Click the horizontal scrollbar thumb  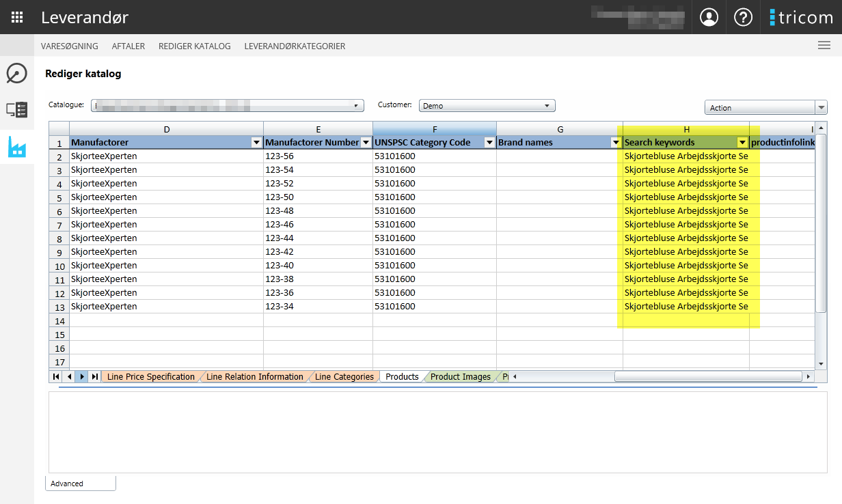(708, 376)
